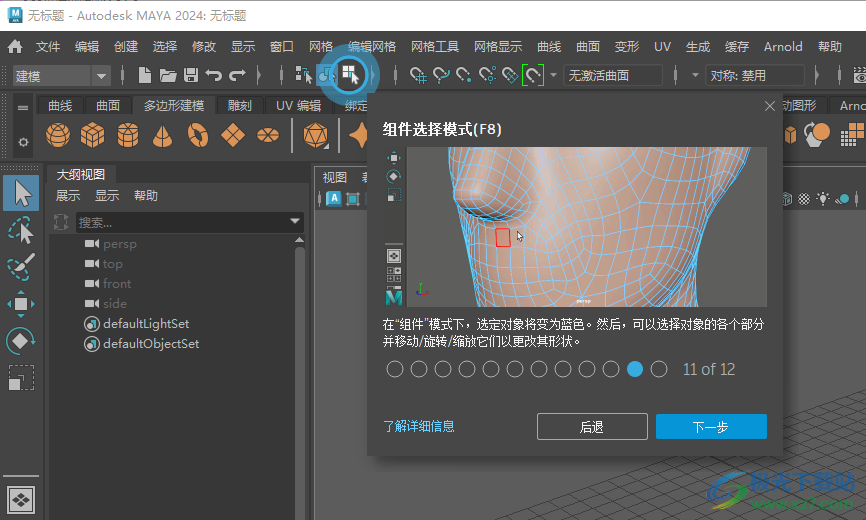Create a platonic solid from the shelf

point(315,135)
